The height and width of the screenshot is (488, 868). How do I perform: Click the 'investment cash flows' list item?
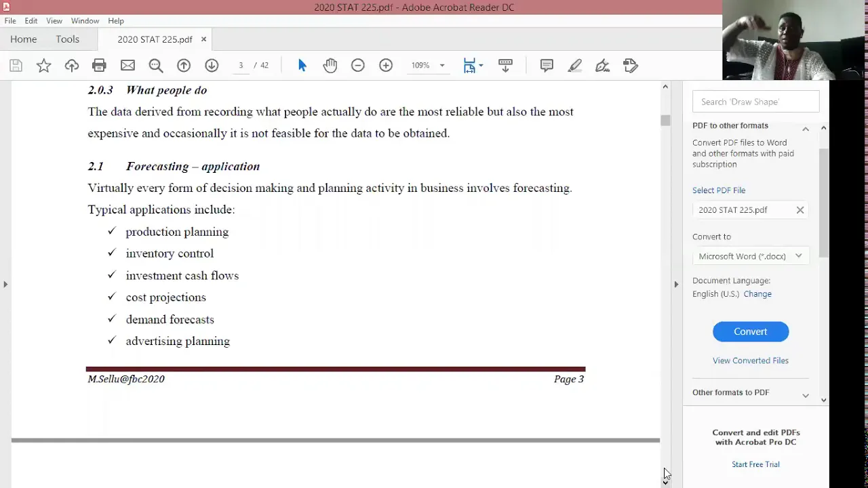click(182, 276)
